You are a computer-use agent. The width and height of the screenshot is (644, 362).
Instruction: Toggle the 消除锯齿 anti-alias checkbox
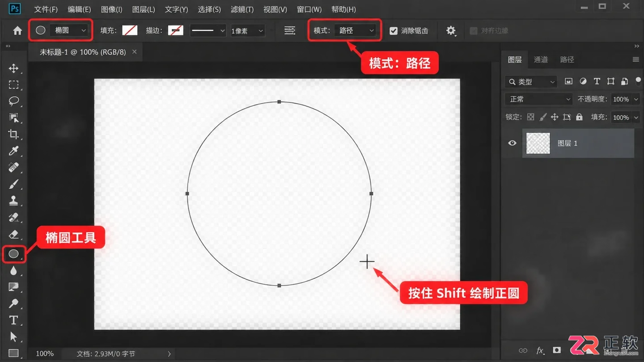[x=394, y=30]
